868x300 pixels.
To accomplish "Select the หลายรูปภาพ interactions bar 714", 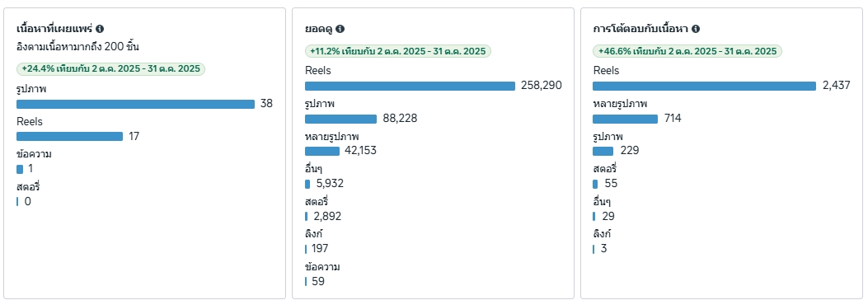I will (626, 119).
